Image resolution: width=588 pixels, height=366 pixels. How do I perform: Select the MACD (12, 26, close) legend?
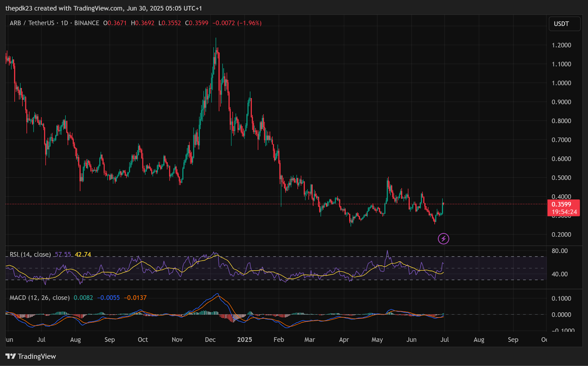coord(40,298)
